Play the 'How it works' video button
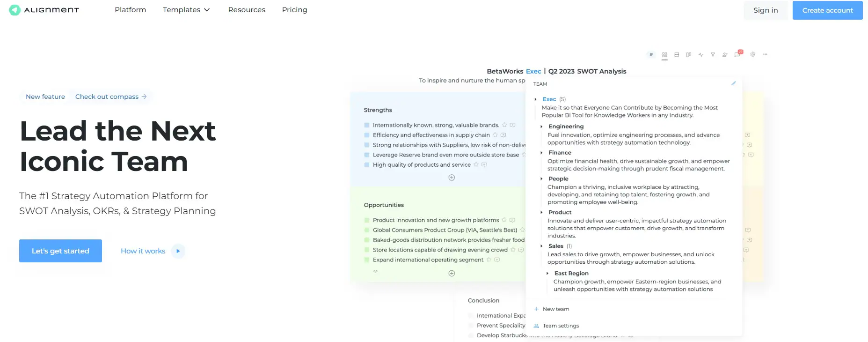 (178, 251)
